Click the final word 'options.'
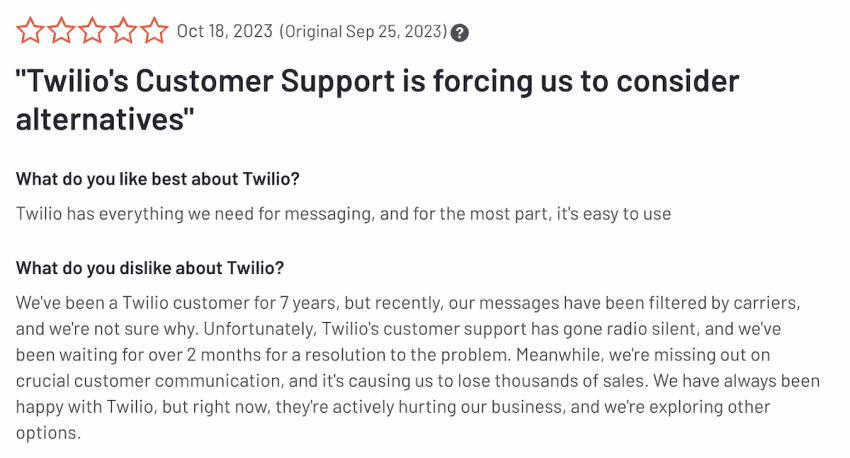This screenshot has height=458, width=850. (x=48, y=433)
